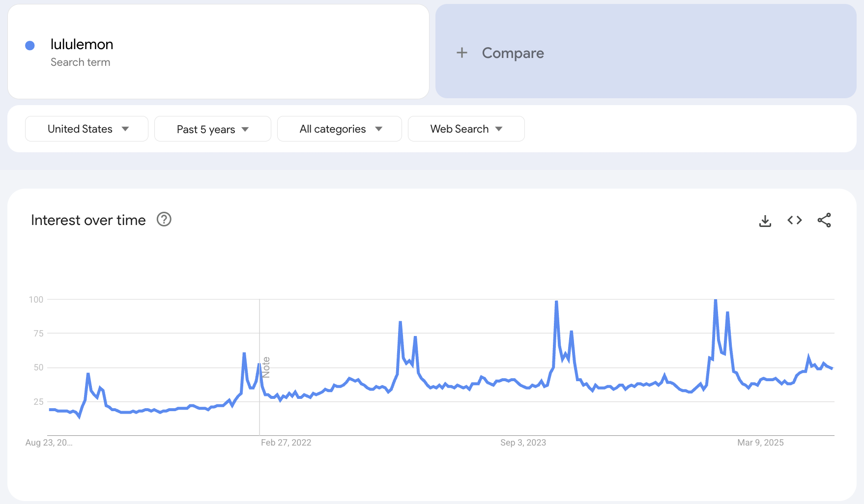Click the Search term subtitle text
The height and width of the screenshot is (504, 864).
[x=80, y=62]
